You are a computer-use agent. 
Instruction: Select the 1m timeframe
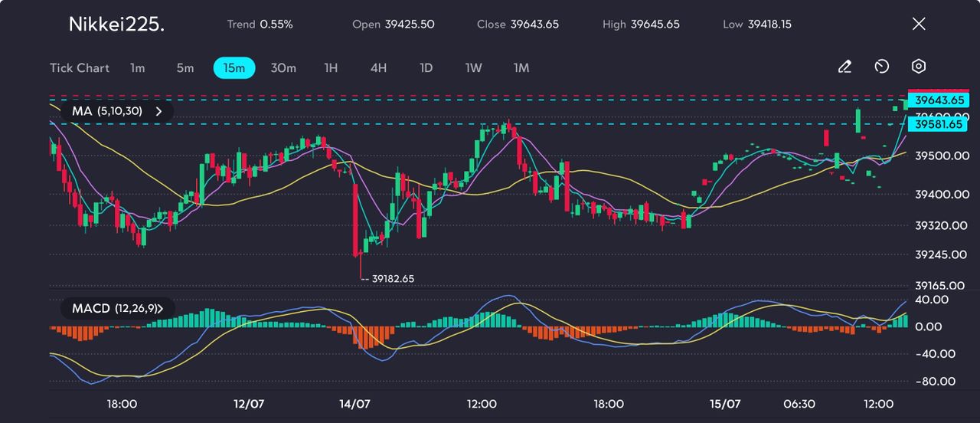coord(137,68)
